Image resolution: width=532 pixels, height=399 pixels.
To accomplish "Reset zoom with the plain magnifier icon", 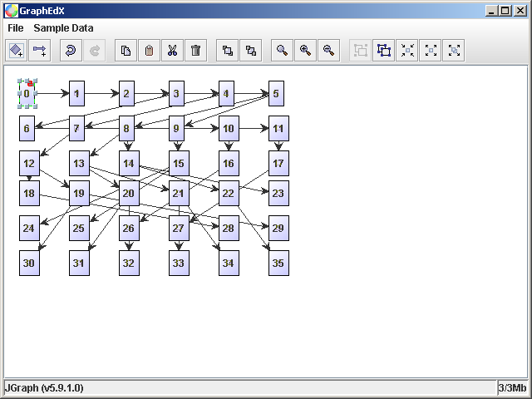I will click(283, 51).
